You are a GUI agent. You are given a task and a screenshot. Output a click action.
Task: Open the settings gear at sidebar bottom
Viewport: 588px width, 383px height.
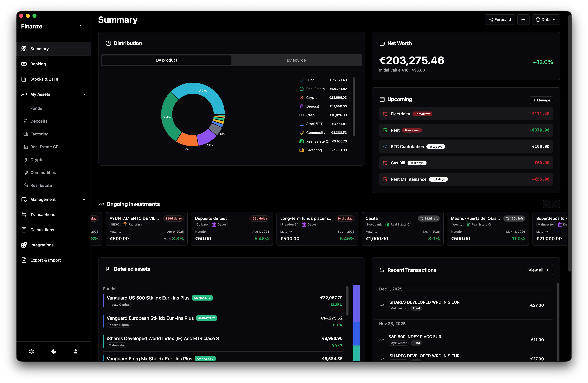pos(32,351)
